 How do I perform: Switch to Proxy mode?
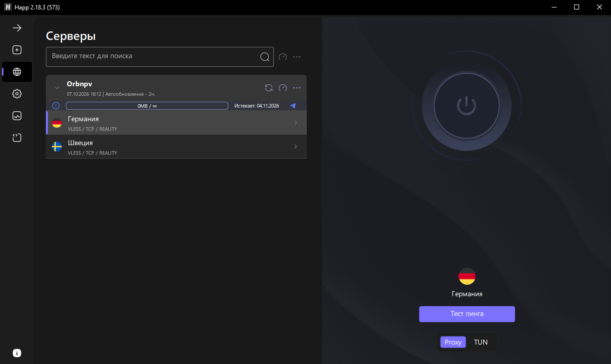pyautogui.click(x=453, y=342)
